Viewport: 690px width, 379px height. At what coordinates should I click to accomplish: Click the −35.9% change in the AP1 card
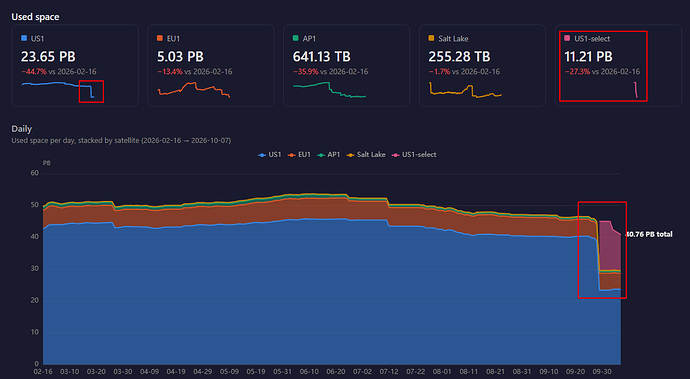(305, 71)
